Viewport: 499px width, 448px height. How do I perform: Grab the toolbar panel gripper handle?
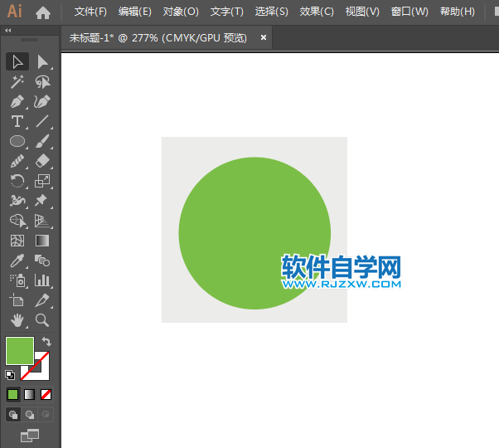click(29, 40)
